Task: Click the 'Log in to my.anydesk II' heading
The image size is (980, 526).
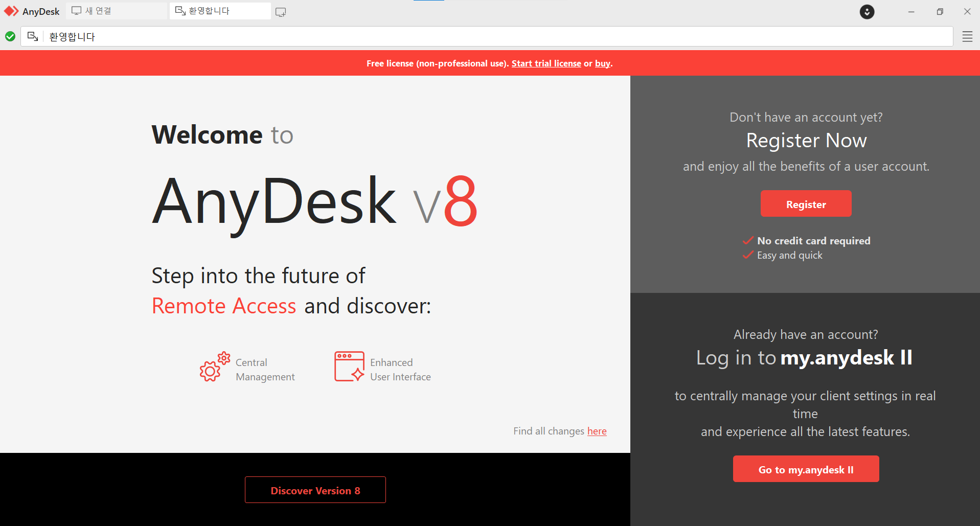Action: (804, 357)
